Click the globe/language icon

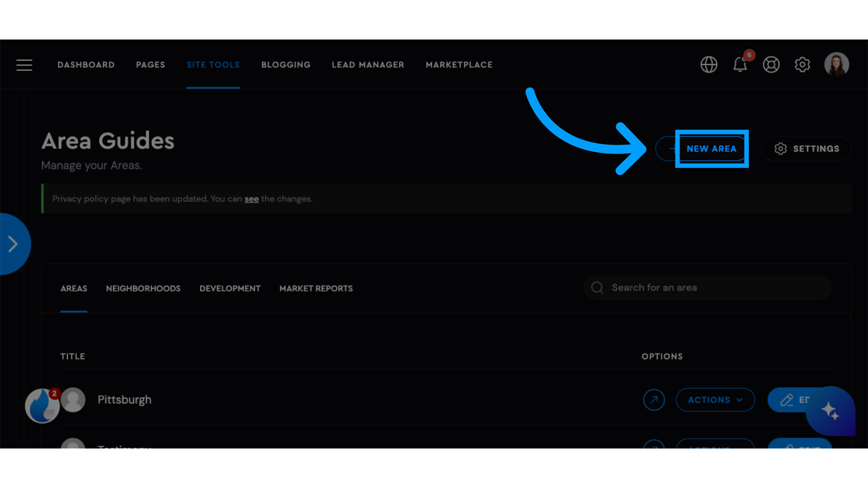[x=709, y=64]
